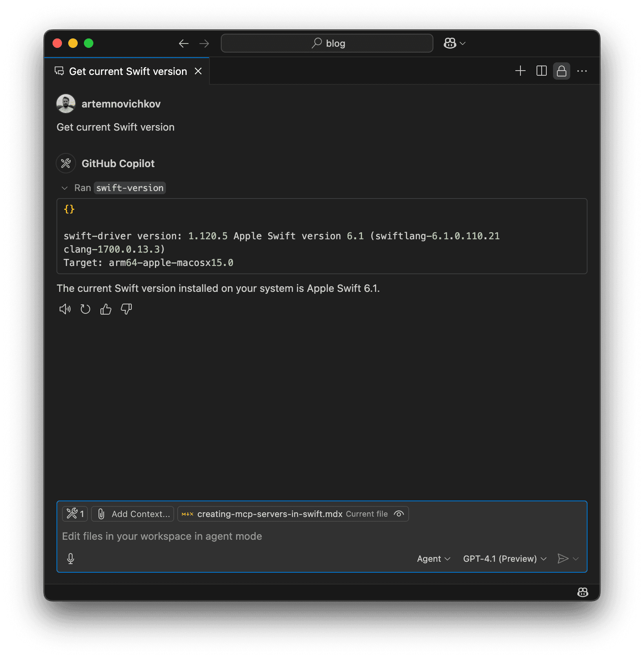Click the Apple Swift 6.1 response sentence

tap(218, 288)
